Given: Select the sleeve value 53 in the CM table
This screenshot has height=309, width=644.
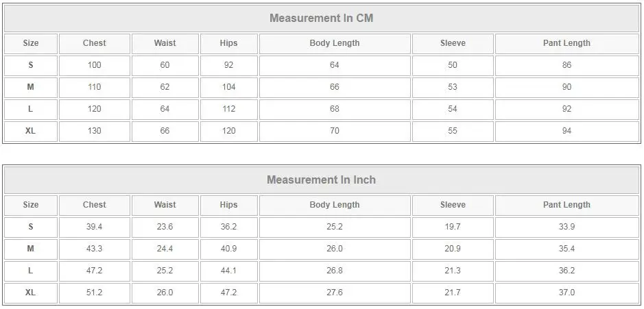Looking at the screenshot, I should pos(453,87).
